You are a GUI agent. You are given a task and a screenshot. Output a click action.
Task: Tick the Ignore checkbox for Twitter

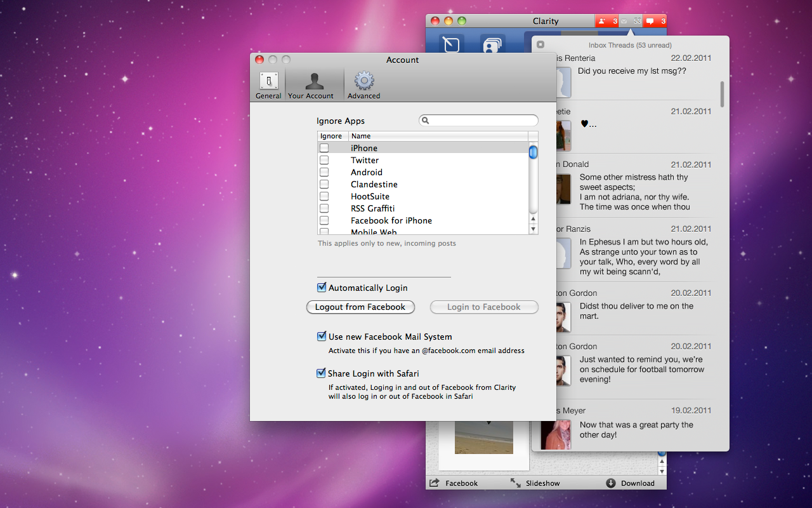click(x=324, y=160)
